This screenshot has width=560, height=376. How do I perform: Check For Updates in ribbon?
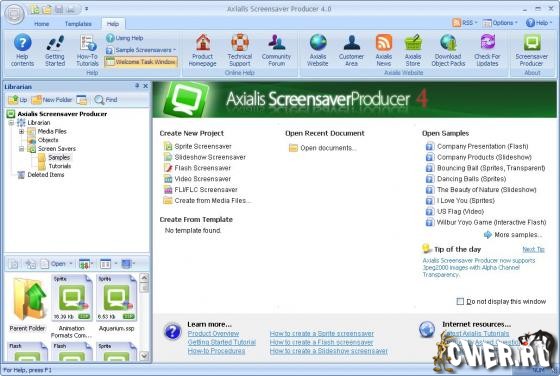487,50
